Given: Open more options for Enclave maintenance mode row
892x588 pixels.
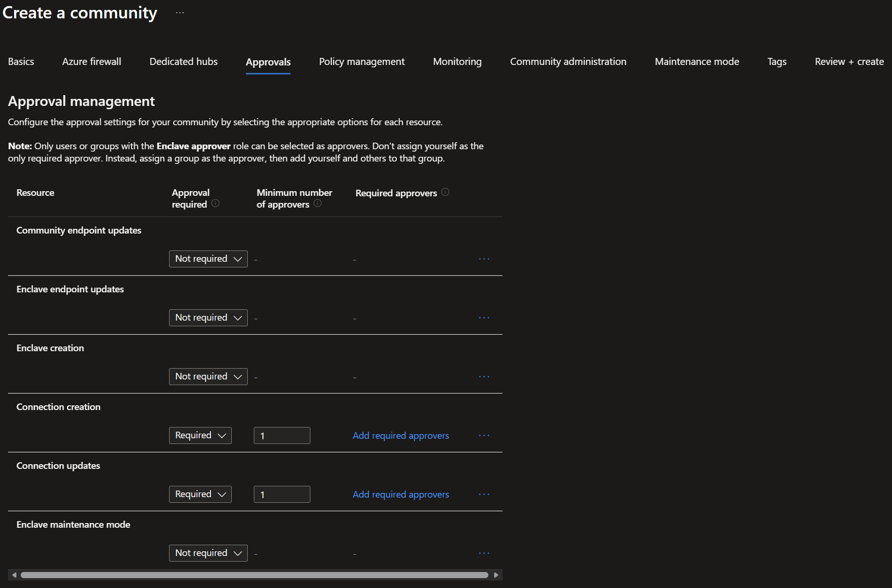Looking at the screenshot, I should pyautogui.click(x=484, y=553).
